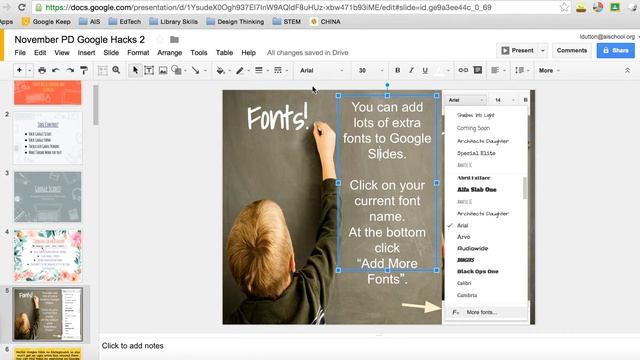The width and height of the screenshot is (640, 360).
Task: Open the Format menu
Action: tap(138, 53)
